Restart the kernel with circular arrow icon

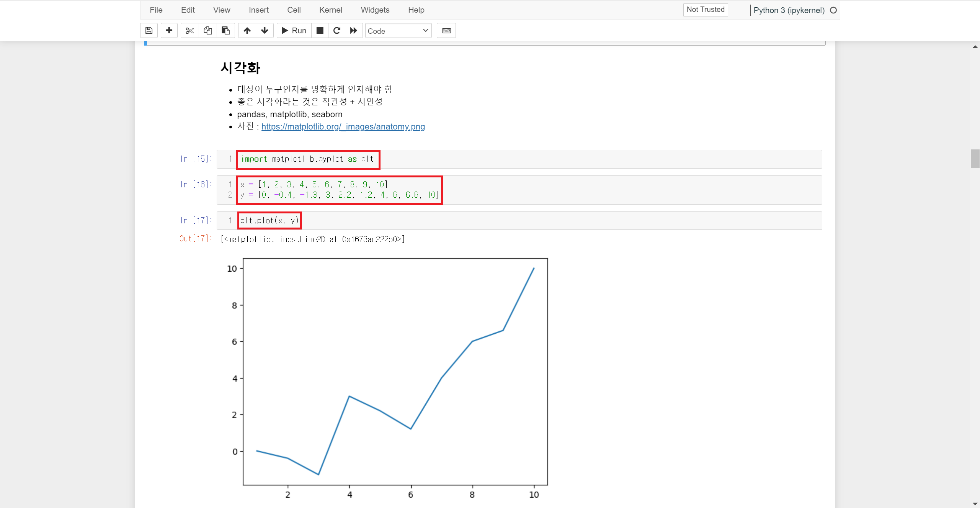(x=336, y=31)
